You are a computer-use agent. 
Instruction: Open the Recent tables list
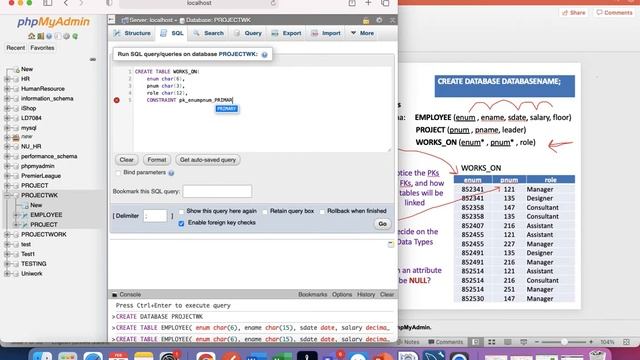click(16, 48)
